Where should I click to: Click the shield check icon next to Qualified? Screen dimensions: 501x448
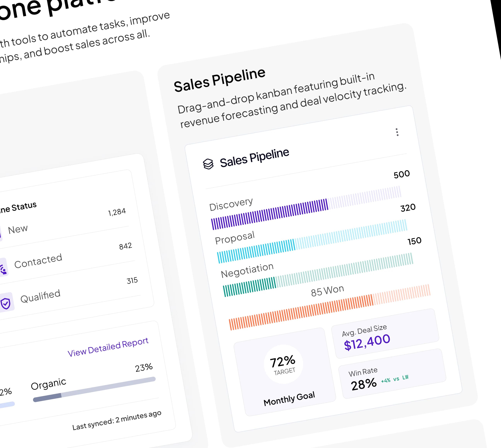click(5, 304)
